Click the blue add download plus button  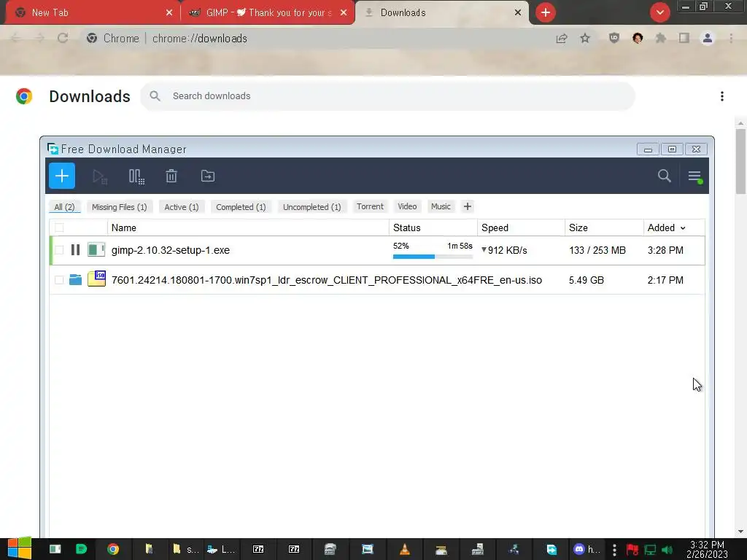click(x=62, y=176)
